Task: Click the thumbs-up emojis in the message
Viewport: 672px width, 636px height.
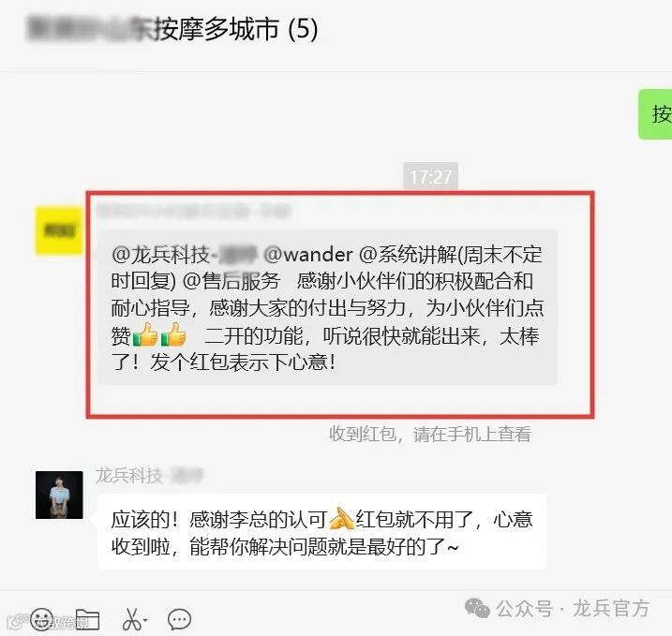Action: point(159,334)
